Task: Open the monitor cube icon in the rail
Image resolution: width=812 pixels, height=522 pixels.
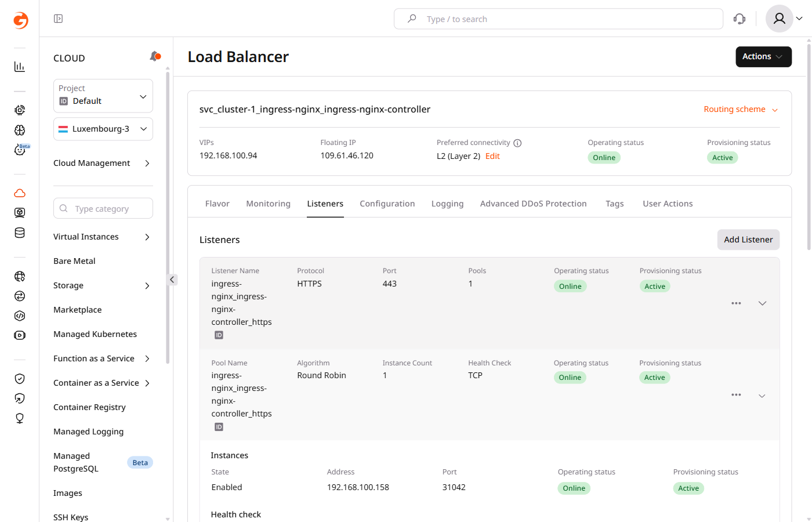Action: [20, 213]
